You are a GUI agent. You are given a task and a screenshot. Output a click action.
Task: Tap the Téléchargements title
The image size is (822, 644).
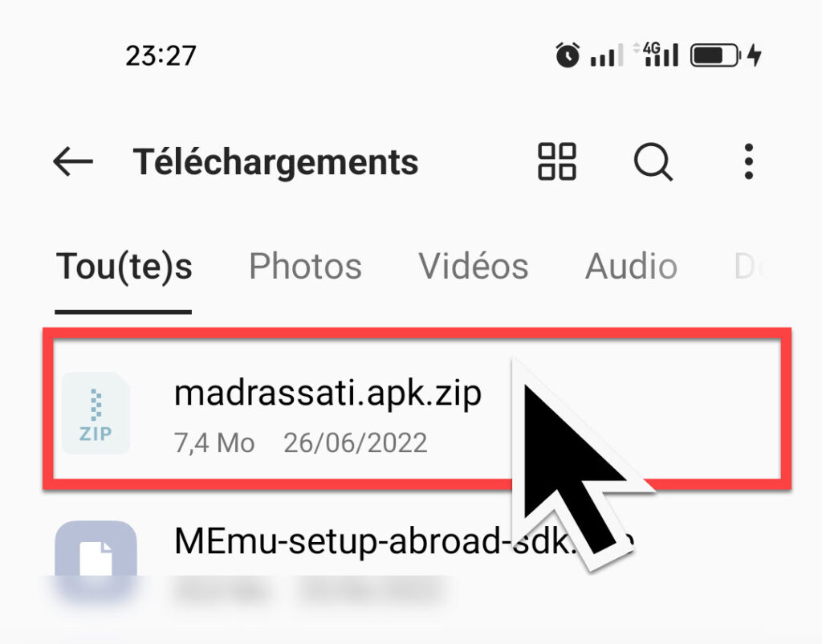pos(276,161)
